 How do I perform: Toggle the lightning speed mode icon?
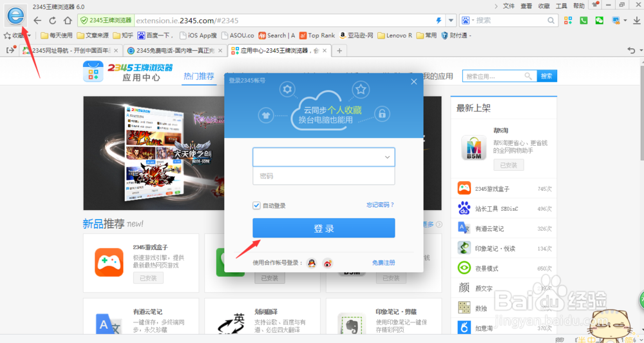[x=439, y=20]
